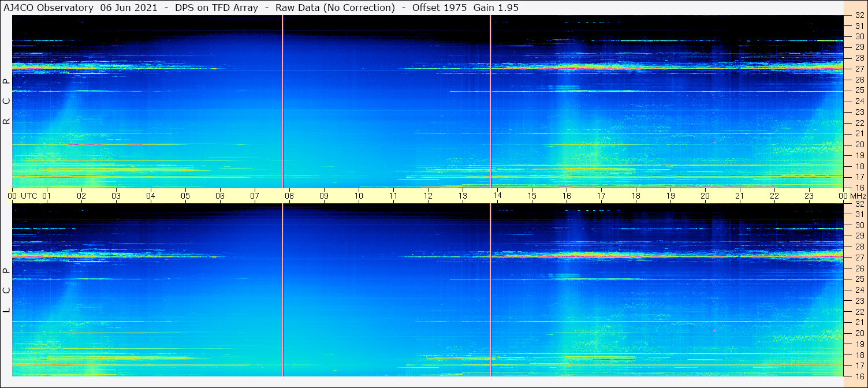Screen dimensions: 868x388
Task: Click the Offset 1975 value
Action: tap(439, 8)
